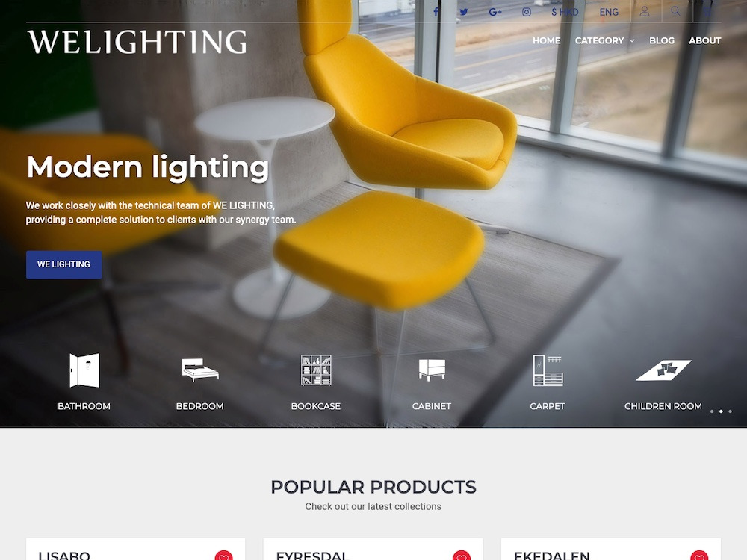
Task: Pick the Bookcase category icon
Action: click(x=316, y=370)
